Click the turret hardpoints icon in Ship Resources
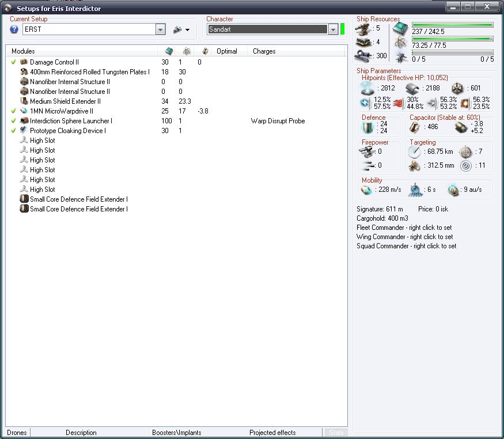504x439 pixels. pyautogui.click(x=363, y=29)
